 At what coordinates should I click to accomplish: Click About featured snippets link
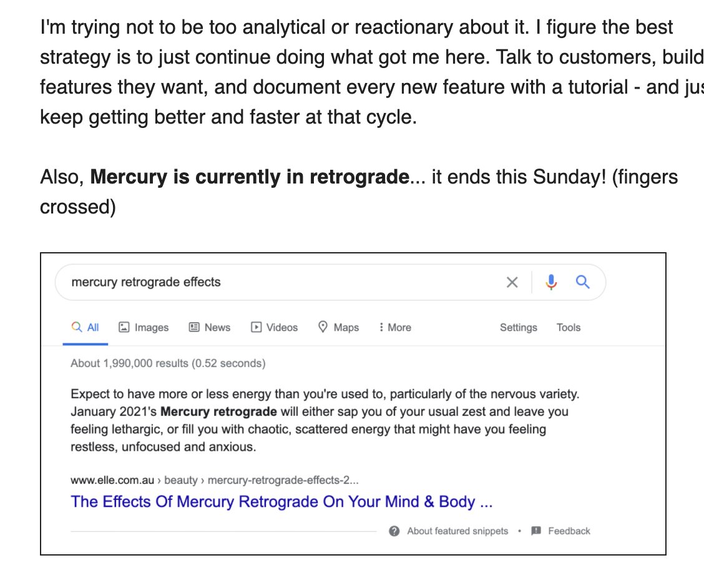(x=457, y=531)
